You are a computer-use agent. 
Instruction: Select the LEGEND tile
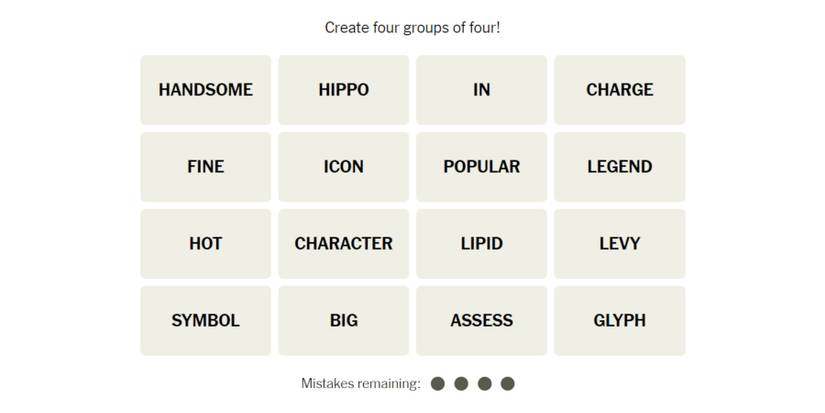tap(619, 167)
